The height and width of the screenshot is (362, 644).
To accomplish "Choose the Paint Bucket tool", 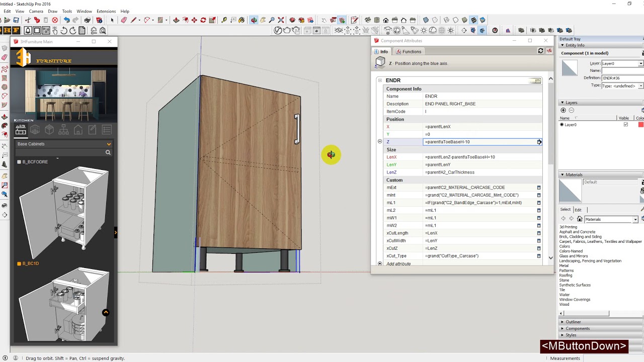I will tap(242, 20).
